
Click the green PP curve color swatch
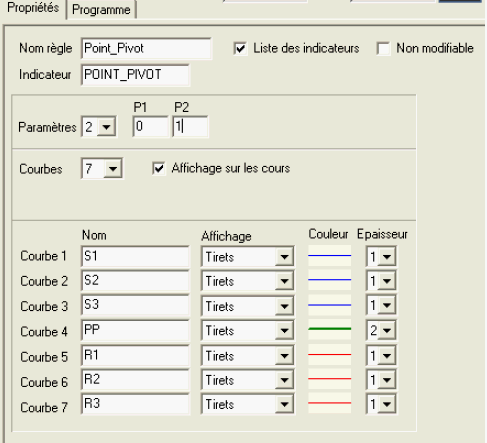(329, 329)
